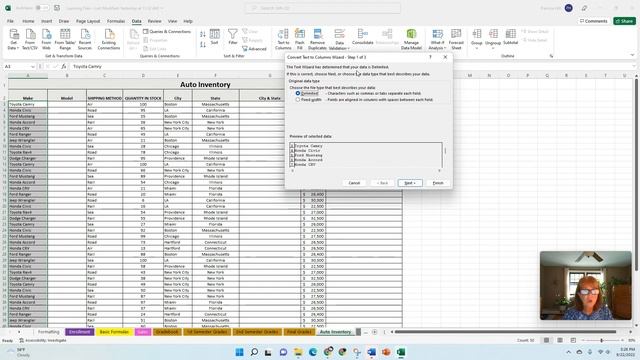Open Manage Data Model
Viewport: 640px width, 360px height.
[x=411, y=39]
